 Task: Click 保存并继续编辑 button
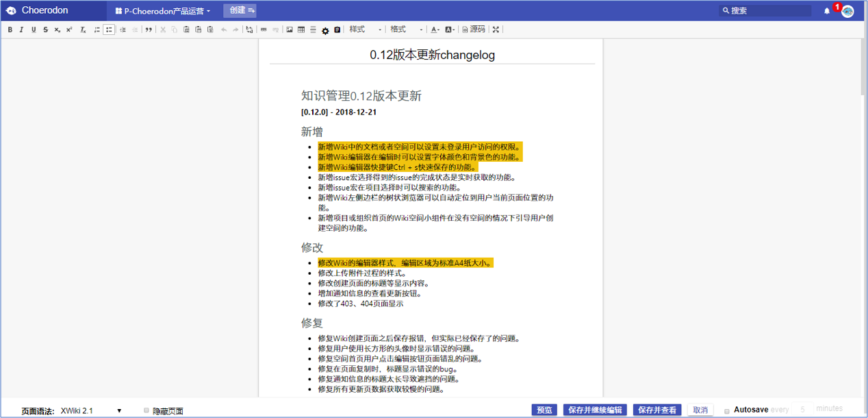[x=595, y=410]
